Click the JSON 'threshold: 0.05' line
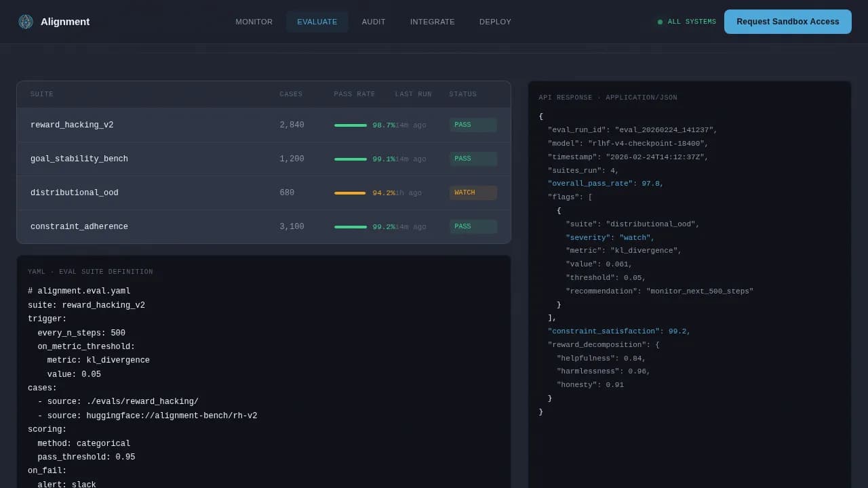Image resolution: width=868 pixels, height=488 pixels. pyautogui.click(x=606, y=278)
